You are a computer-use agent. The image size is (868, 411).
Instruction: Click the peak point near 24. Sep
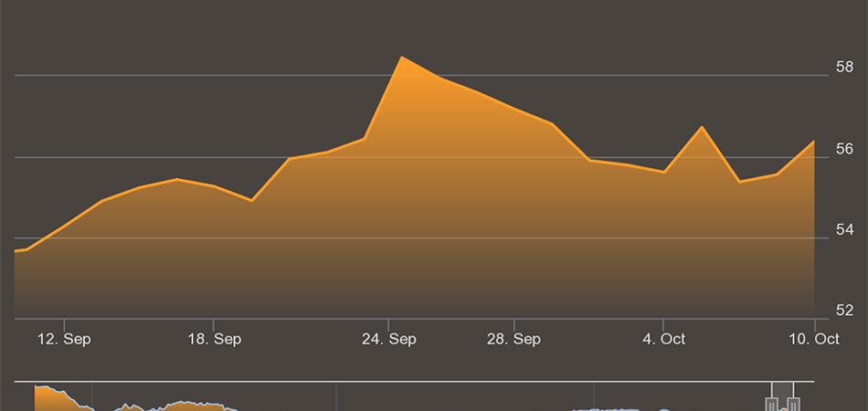pyautogui.click(x=402, y=58)
